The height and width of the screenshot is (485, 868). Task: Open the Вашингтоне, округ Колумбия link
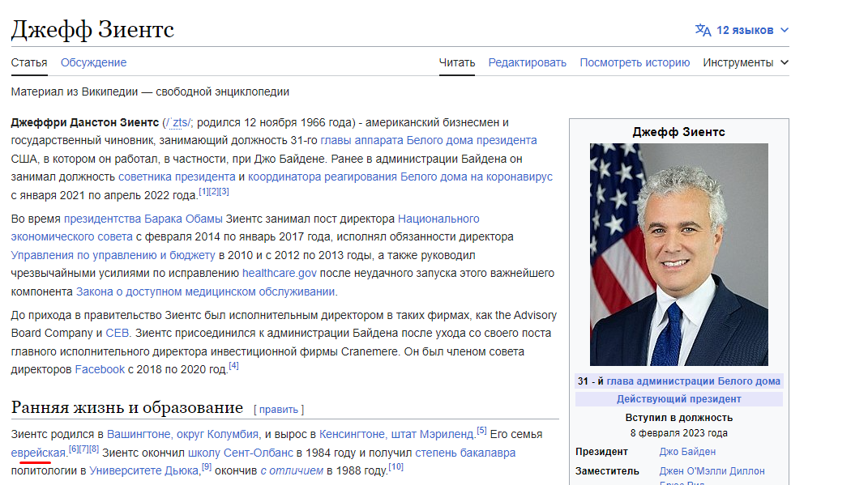(183, 434)
